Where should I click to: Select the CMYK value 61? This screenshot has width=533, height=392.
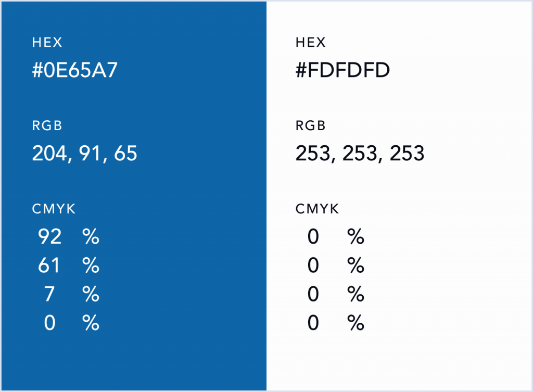(x=49, y=267)
